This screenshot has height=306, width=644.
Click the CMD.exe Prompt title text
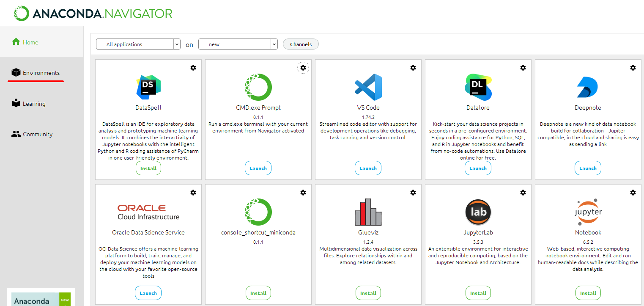(258, 108)
